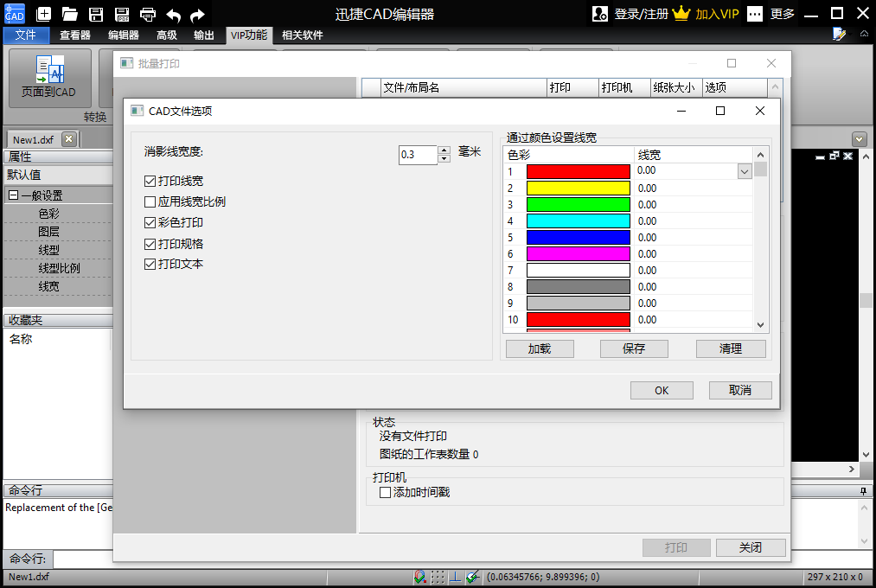
Task: Confirm with the OK button
Action: (x=662, y=390)
